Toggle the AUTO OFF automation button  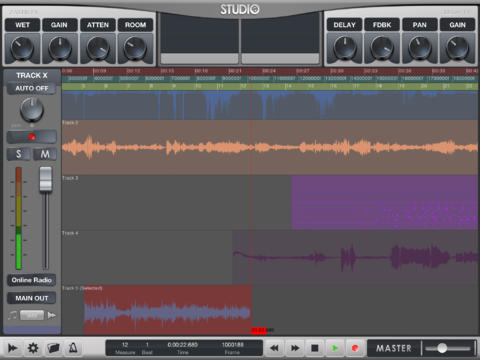click(32, 88)
